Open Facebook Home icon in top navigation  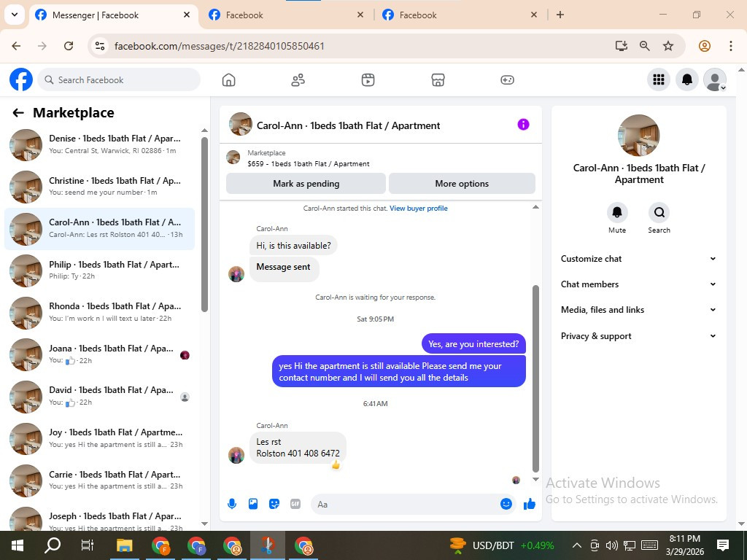pyautogui.click(x=228, y=80)
